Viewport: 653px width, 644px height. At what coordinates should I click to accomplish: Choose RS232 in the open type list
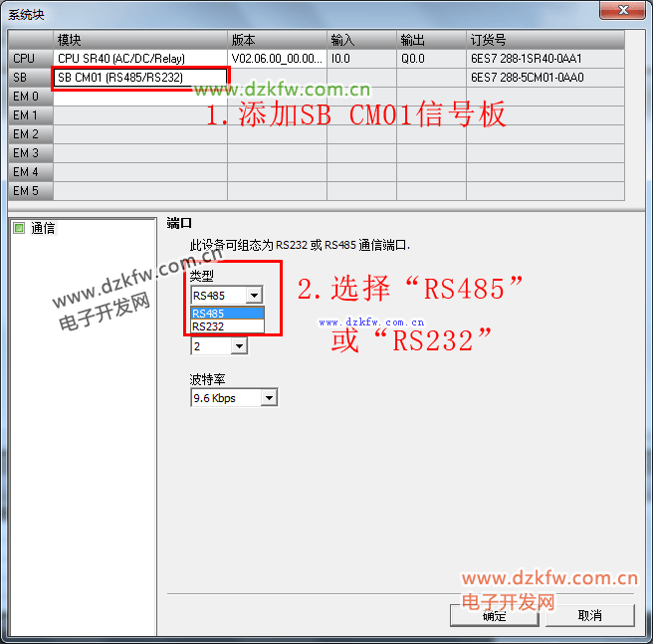pyautogui.click(x=227, y=325)
